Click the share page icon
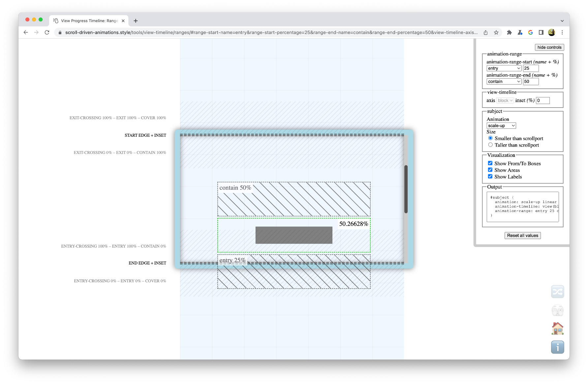This screenshot has height=384, width=588. pos(485,32)
